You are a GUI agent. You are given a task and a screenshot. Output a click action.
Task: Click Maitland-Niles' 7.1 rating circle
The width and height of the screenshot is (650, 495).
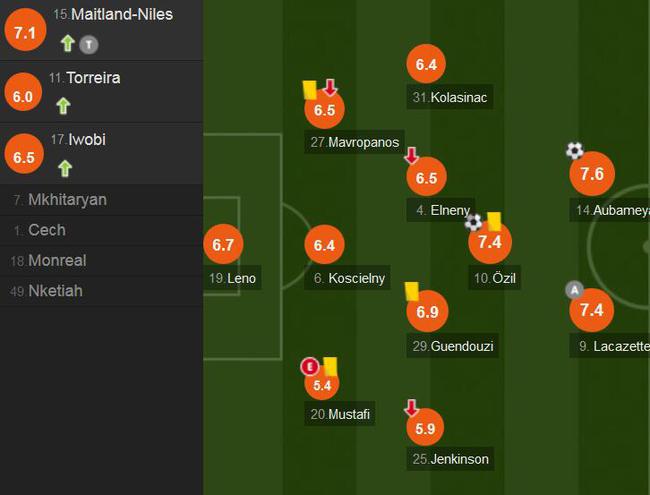pos(25,30)
